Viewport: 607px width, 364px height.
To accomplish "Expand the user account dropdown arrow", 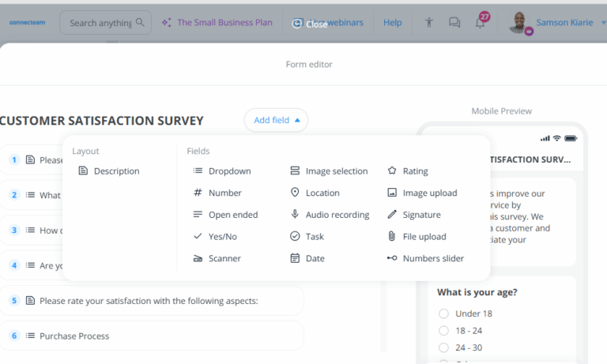I will tap(604, 23).
